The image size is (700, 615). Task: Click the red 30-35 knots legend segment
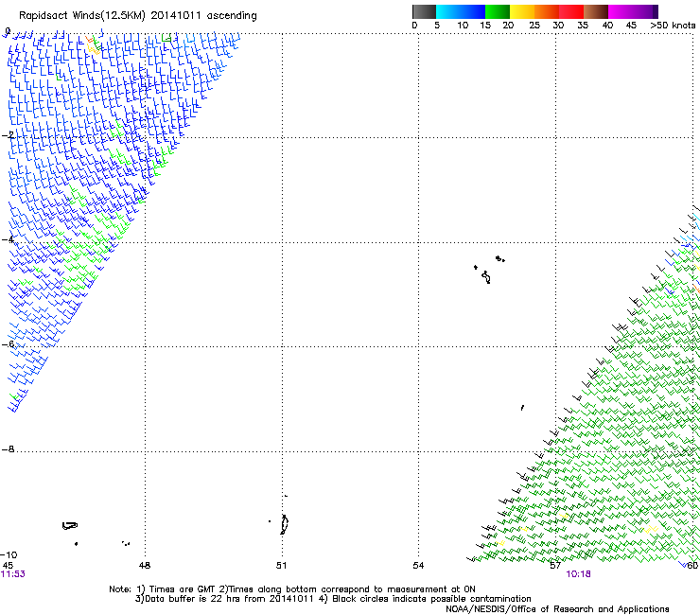pyautogui.click(x=571, y=11)
